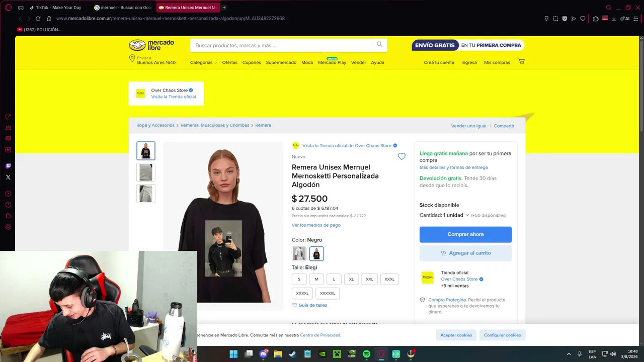Open the Extensions icon in Opera sidebar
This screenshot has height=362, width=644.
(8, 216)
